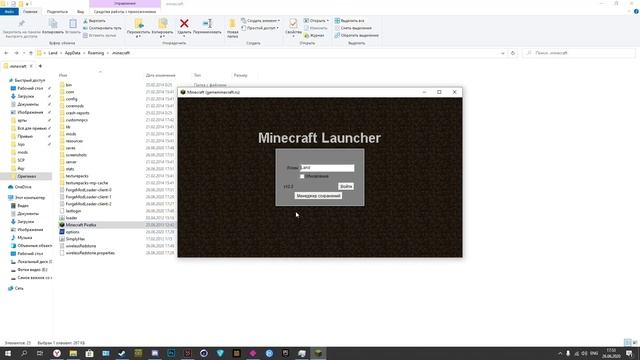Switch to large icons view in status bar
This screenshot has height=360, width=640.
[635, 342]
